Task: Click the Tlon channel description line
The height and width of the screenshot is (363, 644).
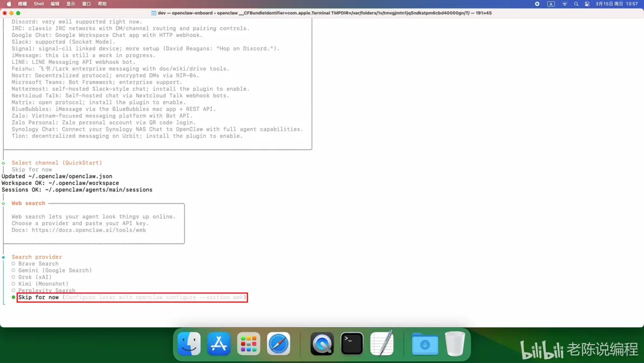Action: coord(127,136)
